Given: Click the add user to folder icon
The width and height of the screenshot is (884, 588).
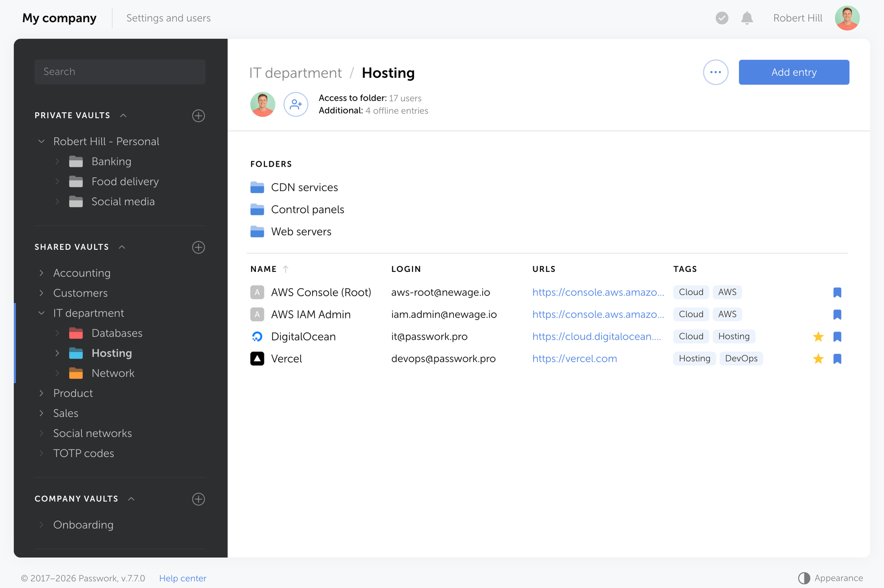Looking at the screenshot, I should 296,104.
